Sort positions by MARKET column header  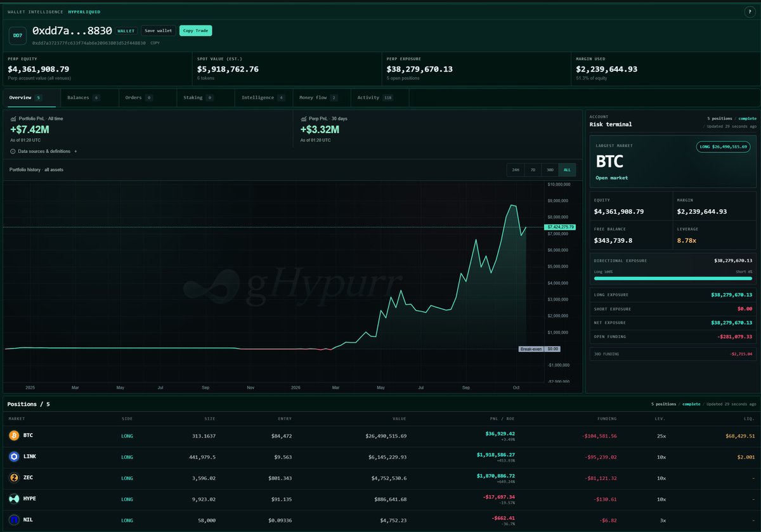pyautogui.click(x=16, y=418)
